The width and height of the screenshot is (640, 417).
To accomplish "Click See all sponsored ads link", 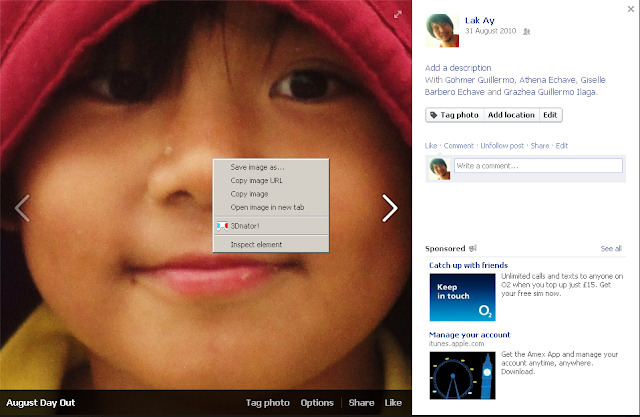I will pos(611,248).
